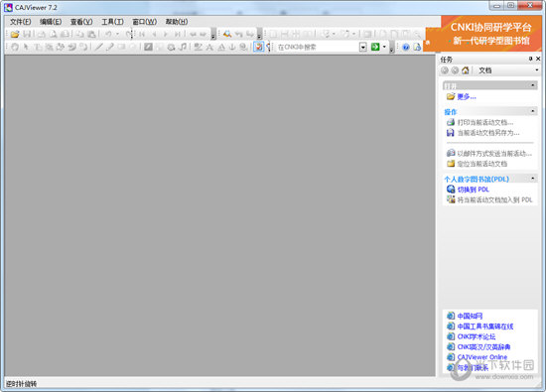Open the 文件(F) menu
The height and width of the screenshot is (392, 546).
click(20, 22)
